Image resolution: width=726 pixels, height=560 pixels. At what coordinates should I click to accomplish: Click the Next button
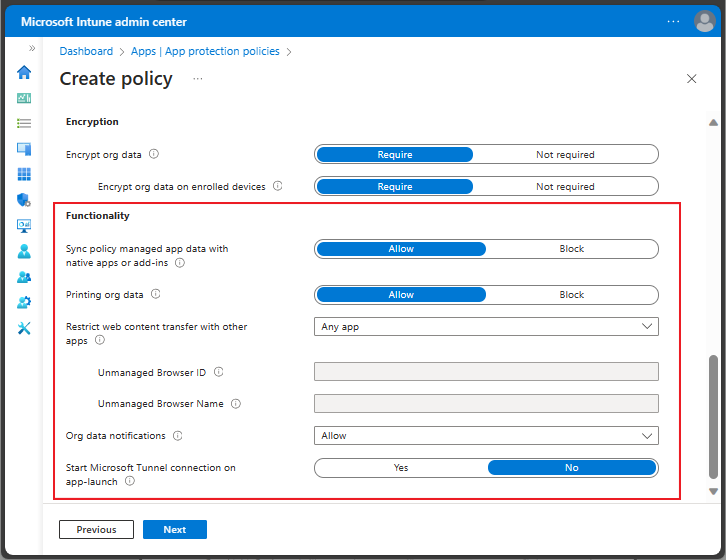tap(175, 529)
